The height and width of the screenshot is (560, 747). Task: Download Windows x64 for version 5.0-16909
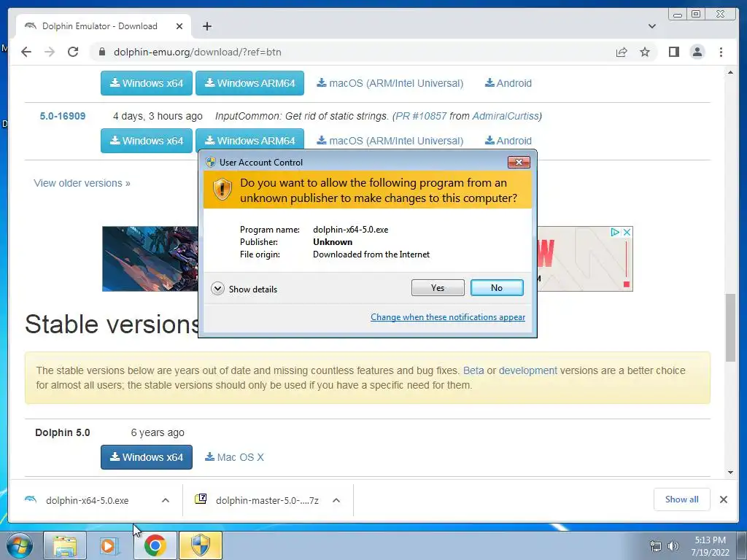pos(146,141)
